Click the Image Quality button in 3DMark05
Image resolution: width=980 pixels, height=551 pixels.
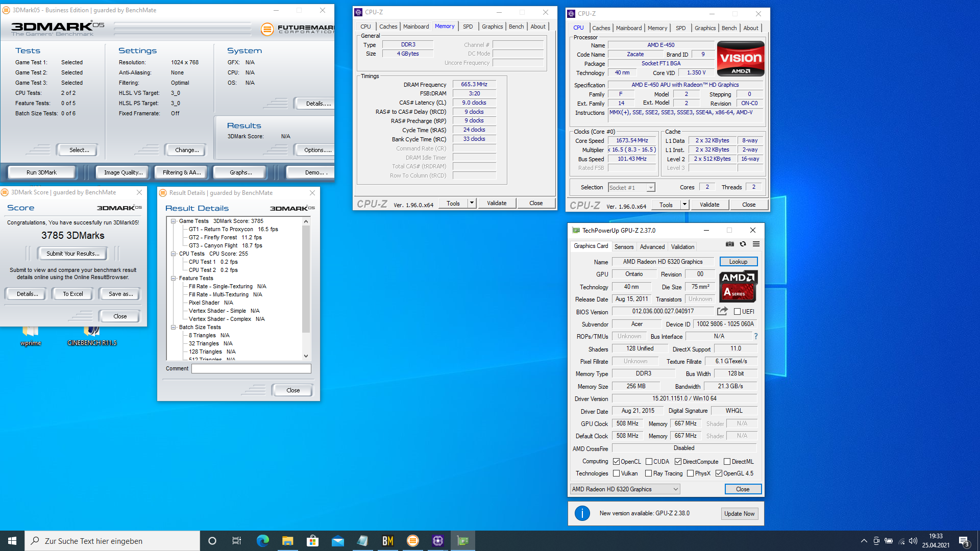coord(124,172)
